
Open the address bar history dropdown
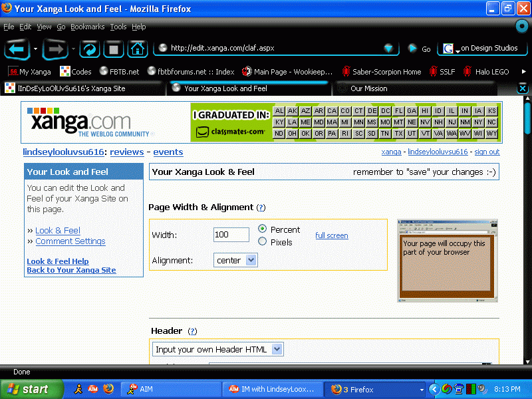[x=388, y=49]
